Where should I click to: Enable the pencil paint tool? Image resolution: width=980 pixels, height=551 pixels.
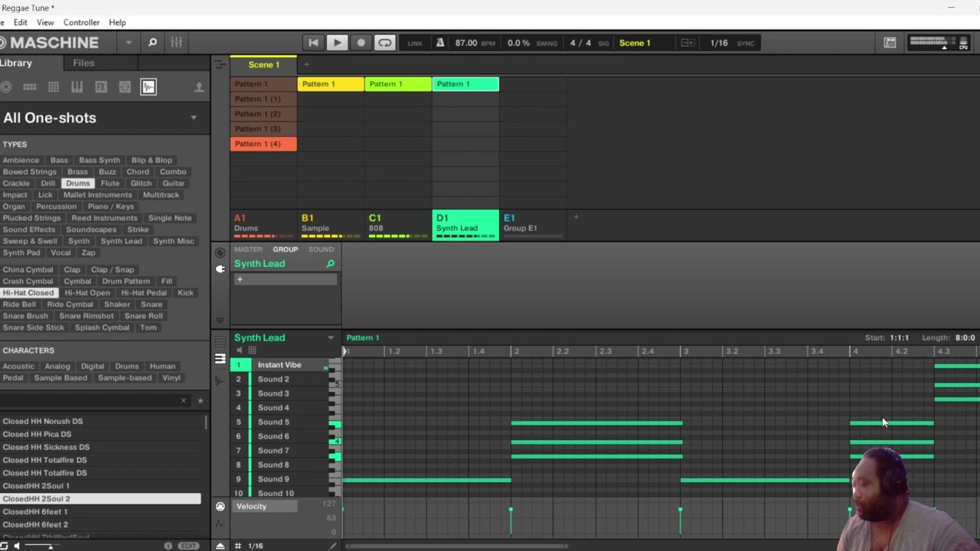pos(332,546)
